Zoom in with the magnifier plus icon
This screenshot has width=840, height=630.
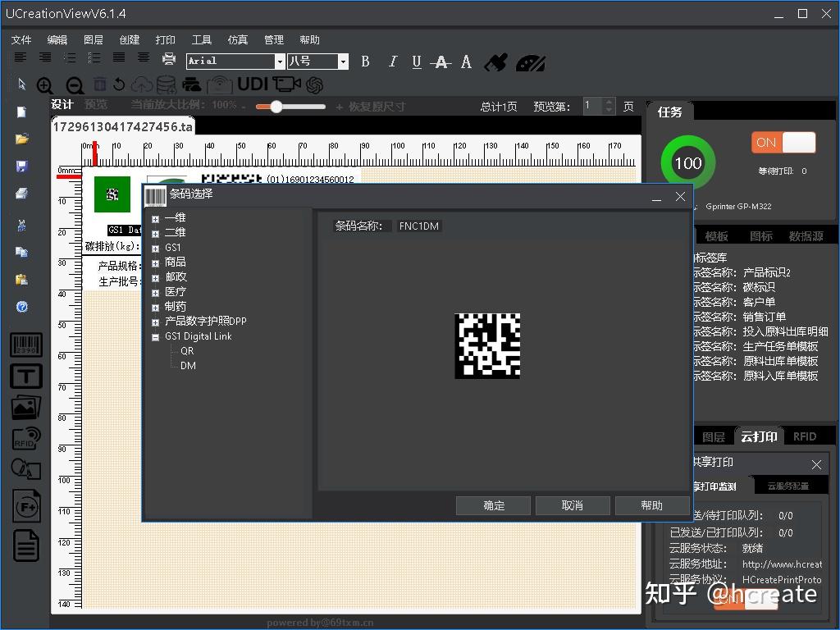coord(45,85)
